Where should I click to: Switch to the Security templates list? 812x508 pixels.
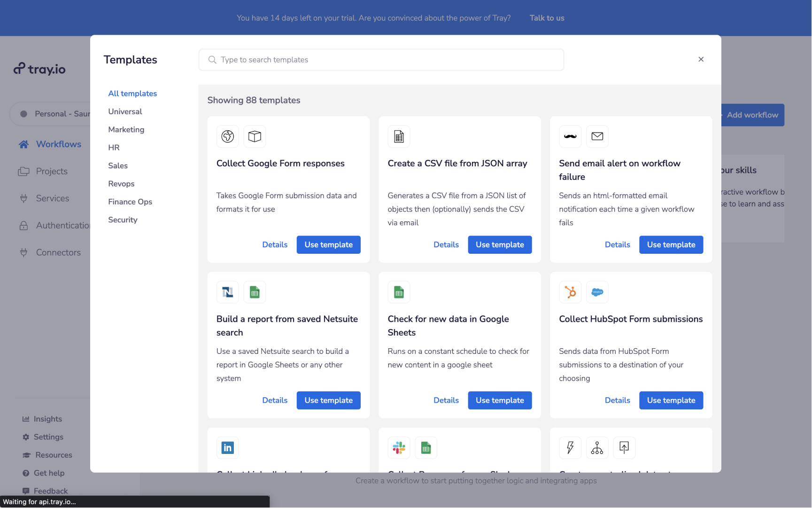tap(123, 219)
